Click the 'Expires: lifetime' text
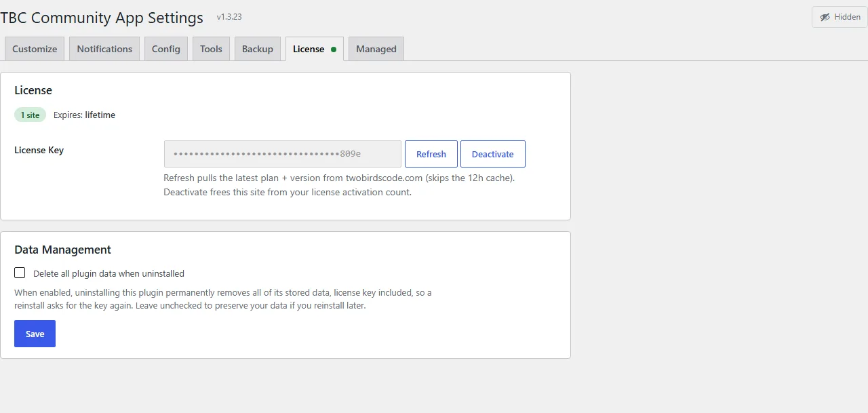The width and height of the screenshot is (868, 413). 84,115
